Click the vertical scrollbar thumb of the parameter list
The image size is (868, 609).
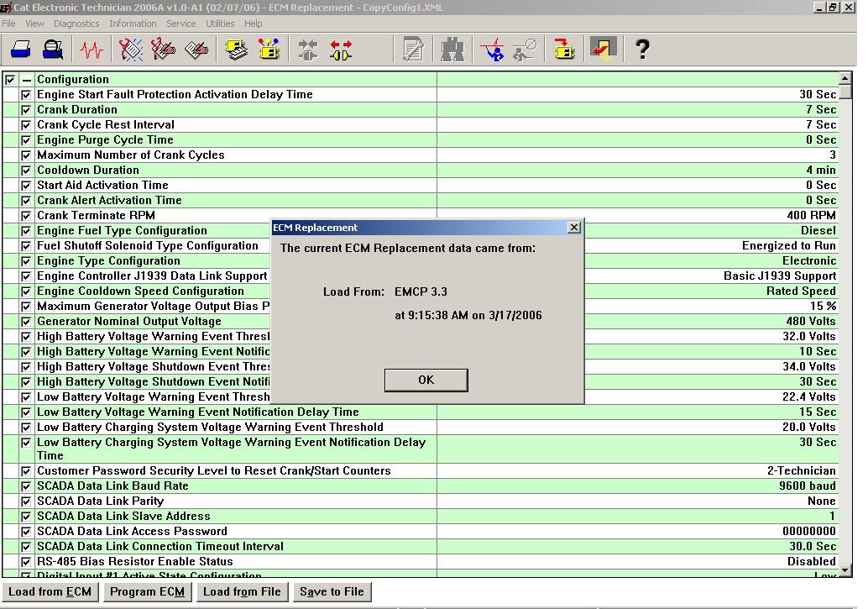click(x=844, y=92)
